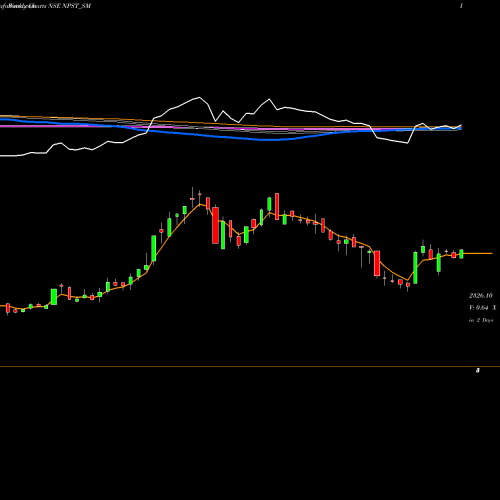Select the 2326.10 price value

point(481,296)
